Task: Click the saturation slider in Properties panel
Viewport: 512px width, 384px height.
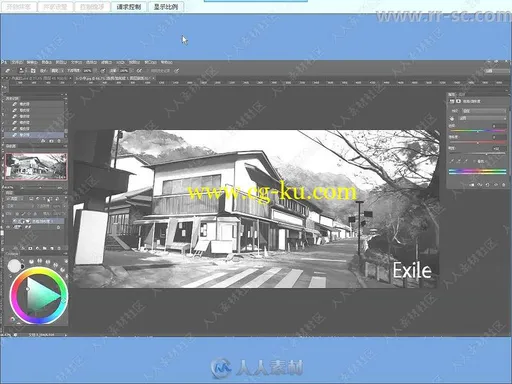Action: tap(478, 143)
